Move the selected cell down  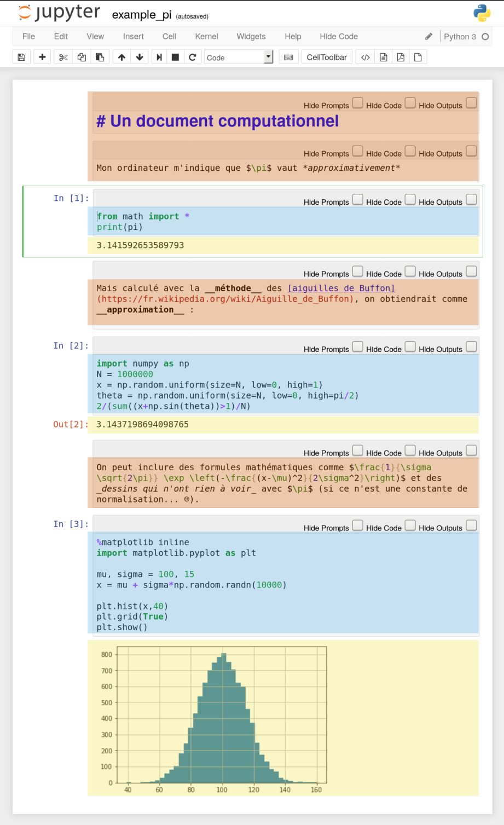click(x=140, y=57)
